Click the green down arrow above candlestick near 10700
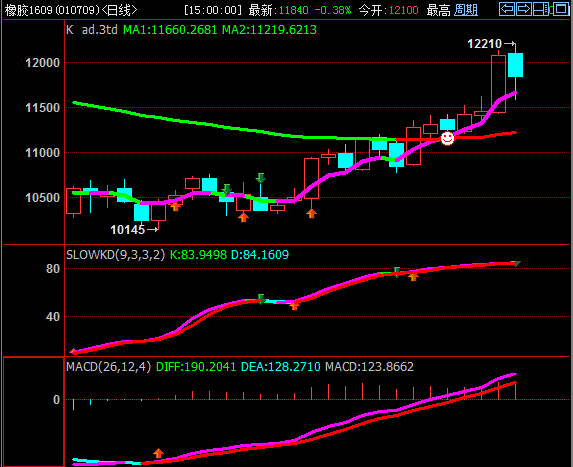This screenshot has height=467, width=573. click(x=261, y=178)
